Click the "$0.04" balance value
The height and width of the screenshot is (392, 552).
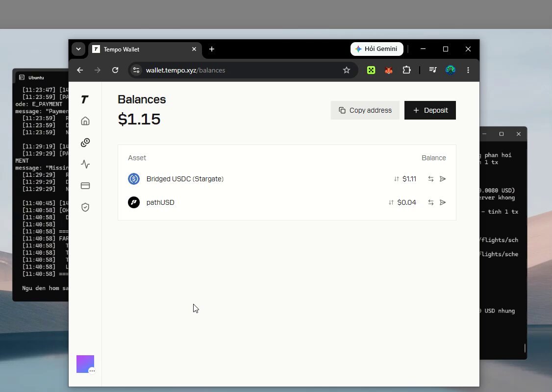coord(406,202)
